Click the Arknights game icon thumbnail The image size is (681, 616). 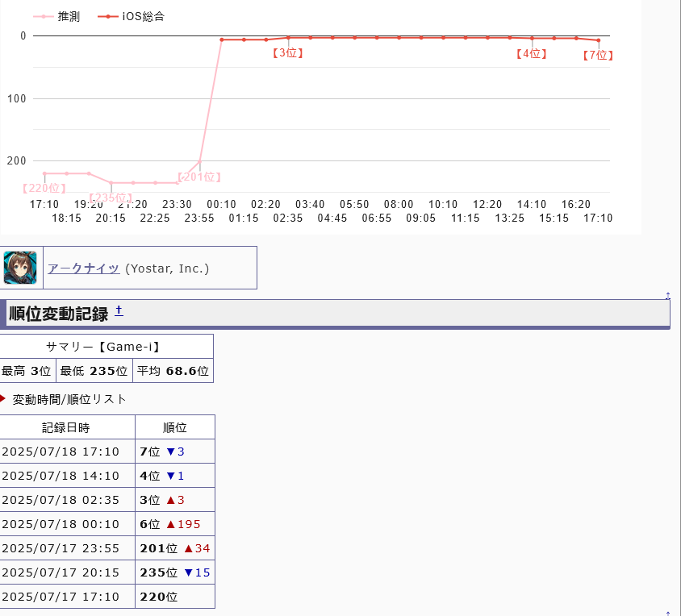[x=20, y=268]
